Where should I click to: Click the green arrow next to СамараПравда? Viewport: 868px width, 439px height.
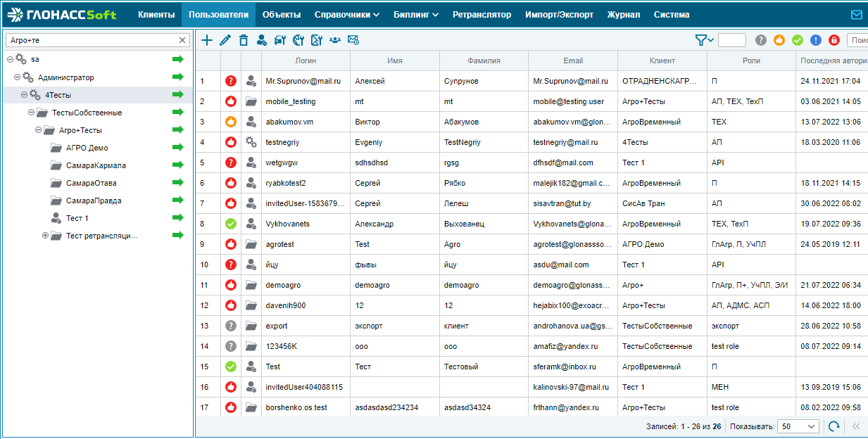(x=177, y=200)
